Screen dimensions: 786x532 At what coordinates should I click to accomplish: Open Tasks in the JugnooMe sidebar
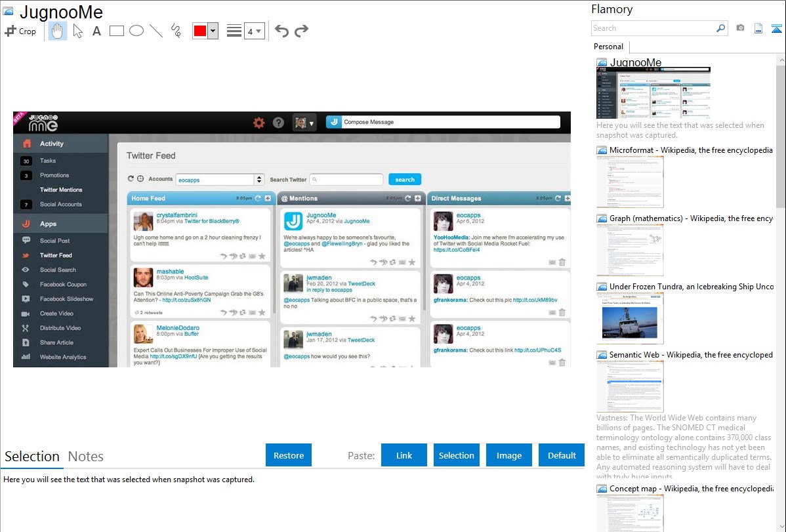tap(48, 161)
